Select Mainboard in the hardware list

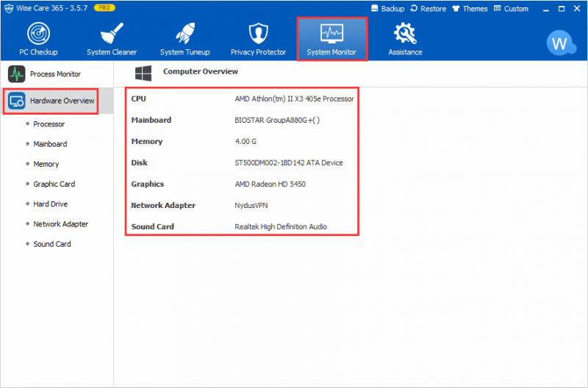pyautogui.click(x=50, y=144)
